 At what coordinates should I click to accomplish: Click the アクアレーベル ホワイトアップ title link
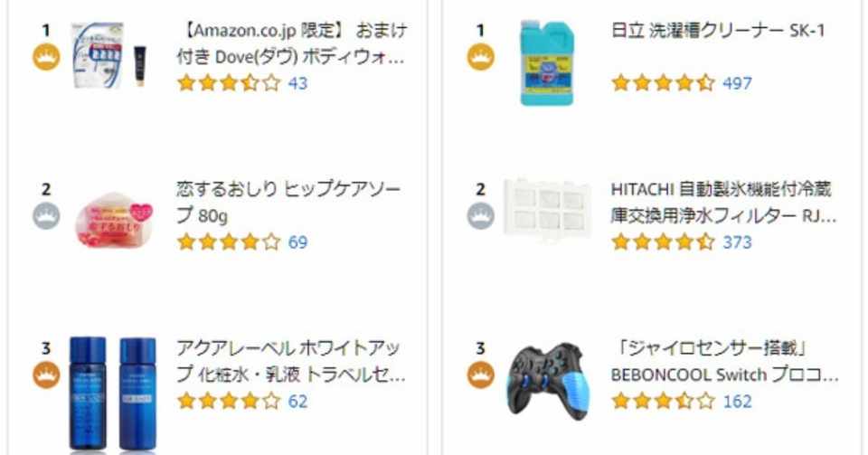tap(290, 361)
